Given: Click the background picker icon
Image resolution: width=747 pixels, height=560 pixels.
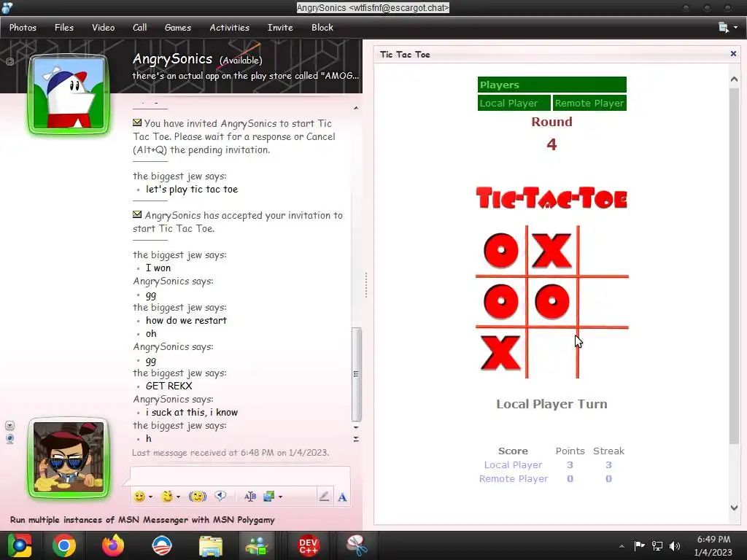Looking at the screenshot, I should coord(268,497).
